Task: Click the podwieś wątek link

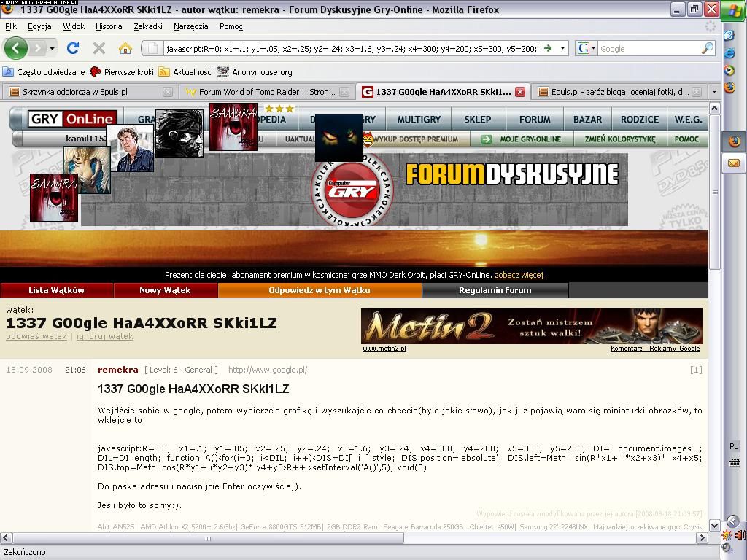Action: 36,336
